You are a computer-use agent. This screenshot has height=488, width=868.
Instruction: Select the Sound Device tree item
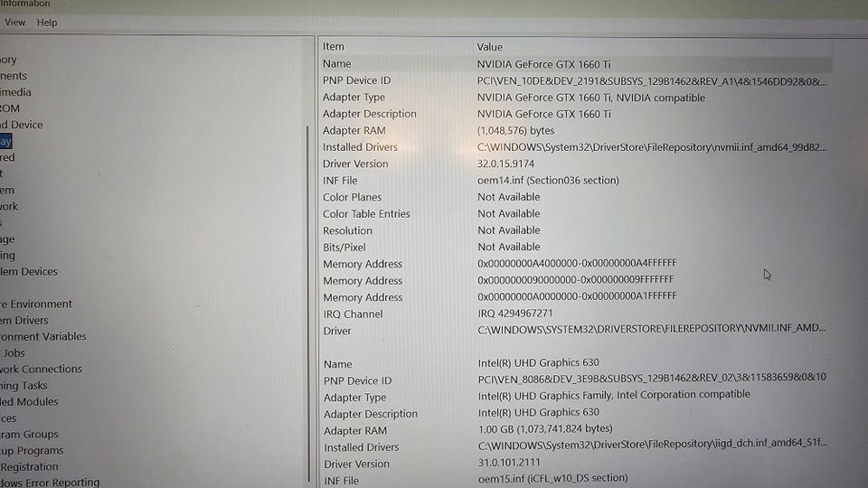point(21,125)
